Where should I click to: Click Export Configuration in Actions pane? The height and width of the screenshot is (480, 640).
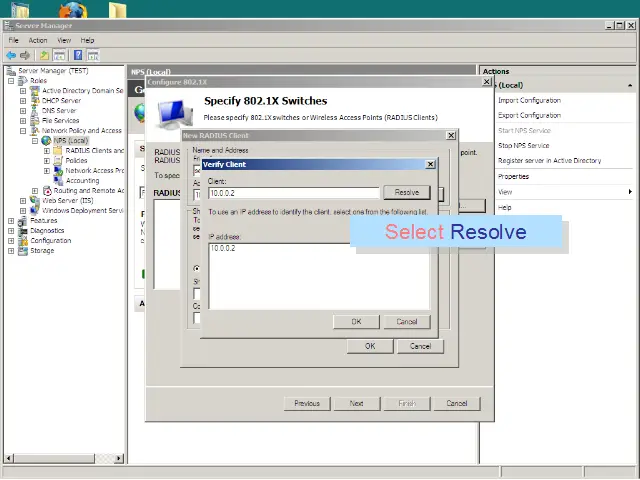pos(529,116)
